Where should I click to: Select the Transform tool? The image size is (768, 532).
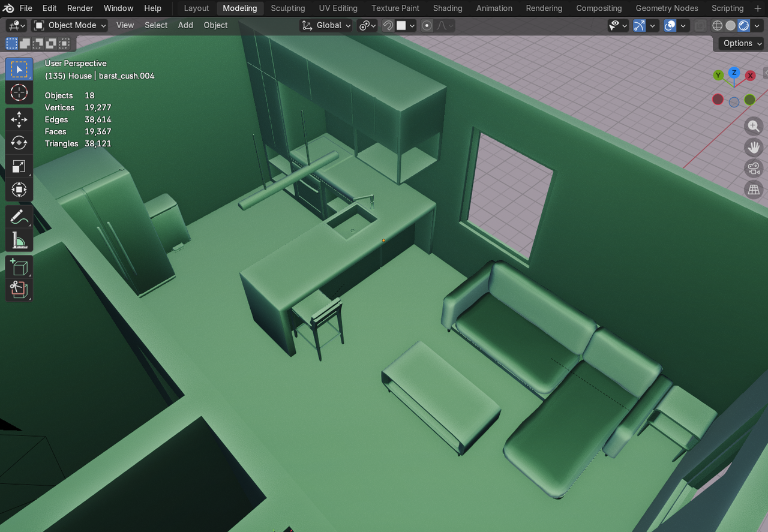[x=19, y=190]
